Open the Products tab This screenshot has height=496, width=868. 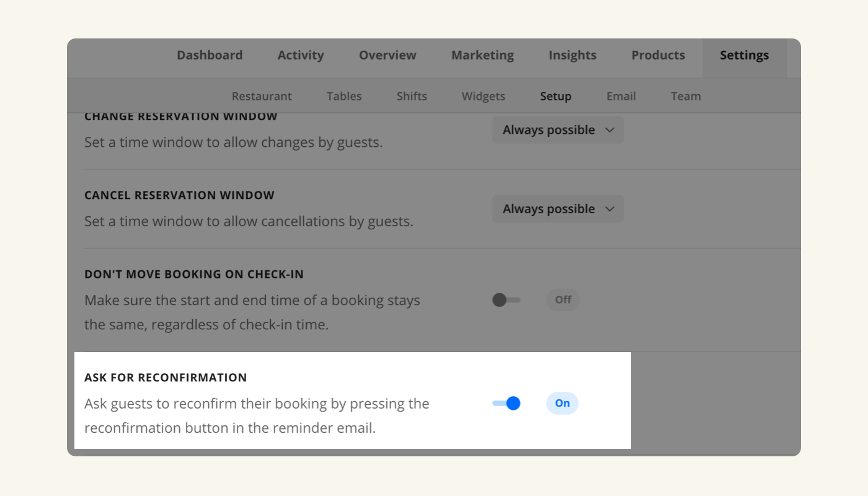tap(658, 55)
